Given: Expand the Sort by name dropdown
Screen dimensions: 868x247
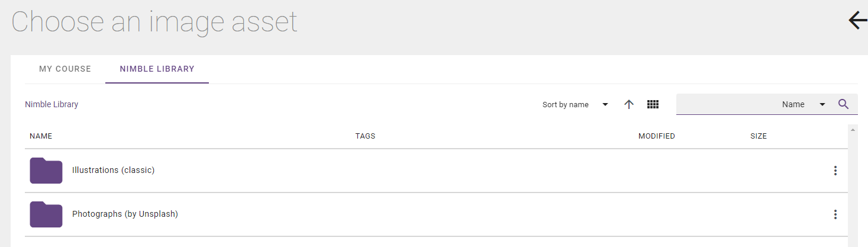Looking at the screenshot, I should (575, 105).
